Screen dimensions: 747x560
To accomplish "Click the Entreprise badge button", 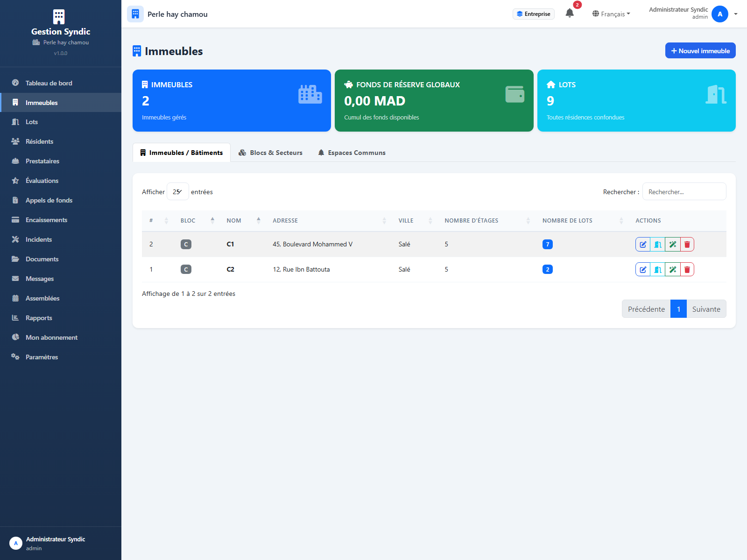I will tap(534, 14).
